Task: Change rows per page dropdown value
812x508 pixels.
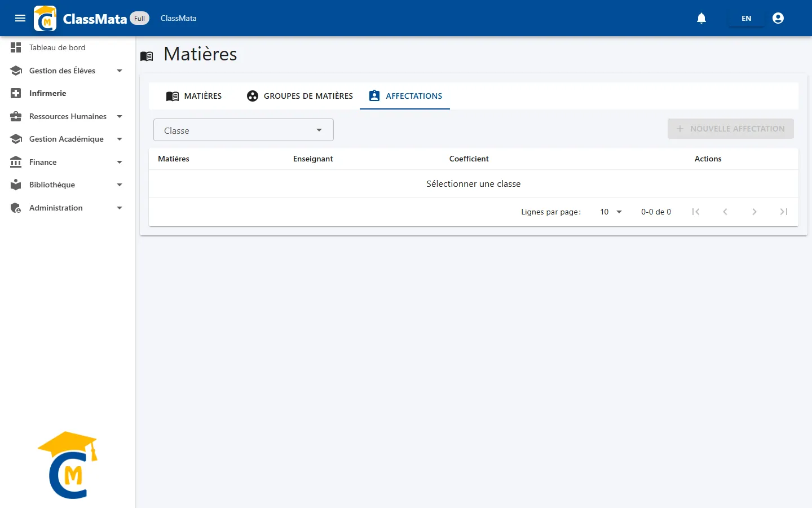Action: [x=611, y=212]
